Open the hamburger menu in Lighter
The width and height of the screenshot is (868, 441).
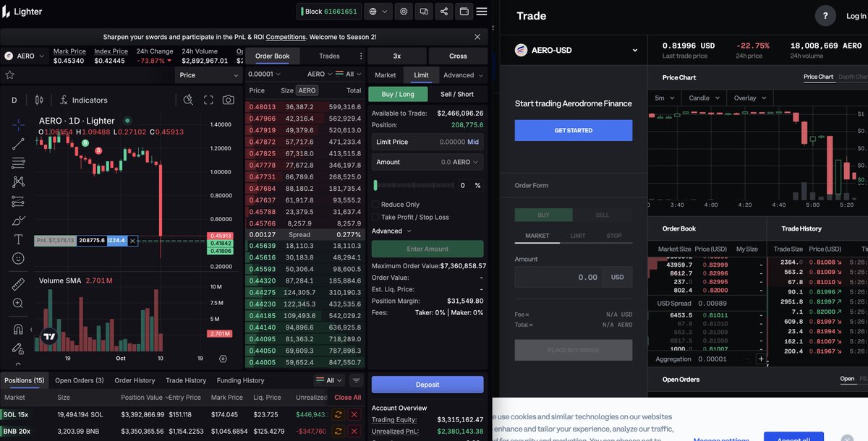[482, 12]
